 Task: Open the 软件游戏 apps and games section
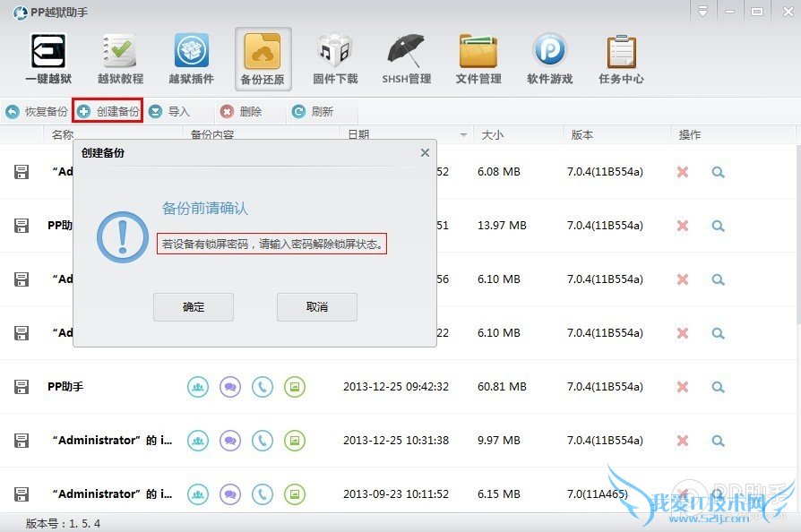[549, 57]
